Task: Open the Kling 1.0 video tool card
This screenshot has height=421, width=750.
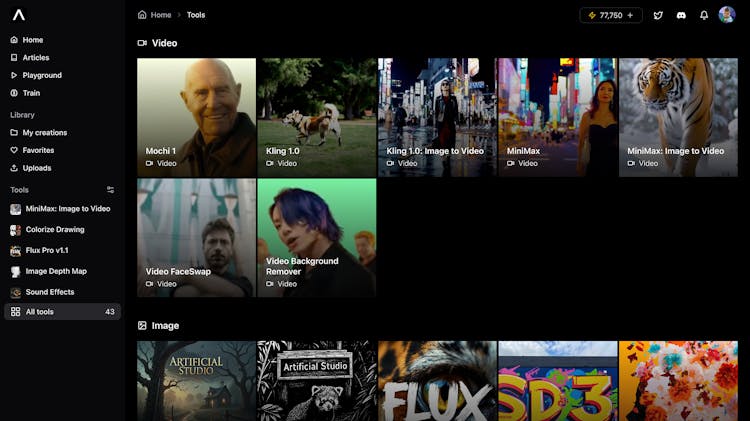Action: 317,118
